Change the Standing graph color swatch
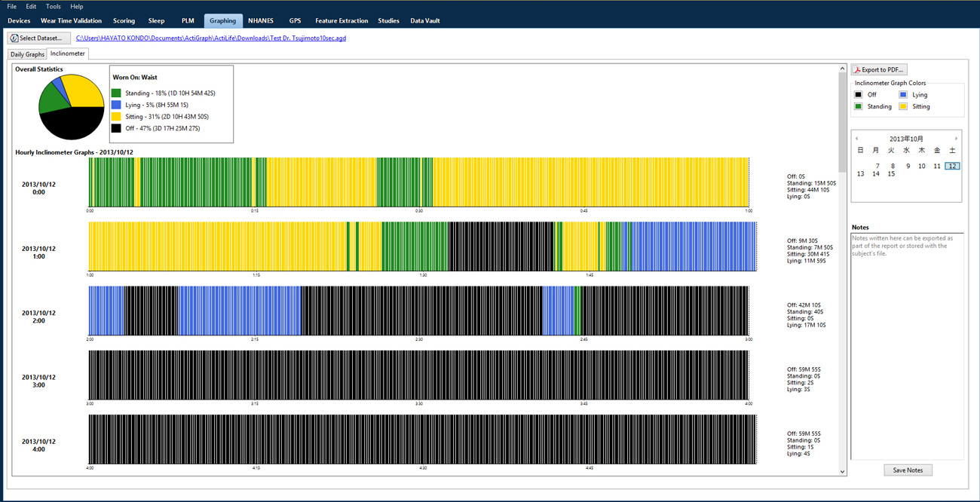The image size is (980, 502). (859, 107)
